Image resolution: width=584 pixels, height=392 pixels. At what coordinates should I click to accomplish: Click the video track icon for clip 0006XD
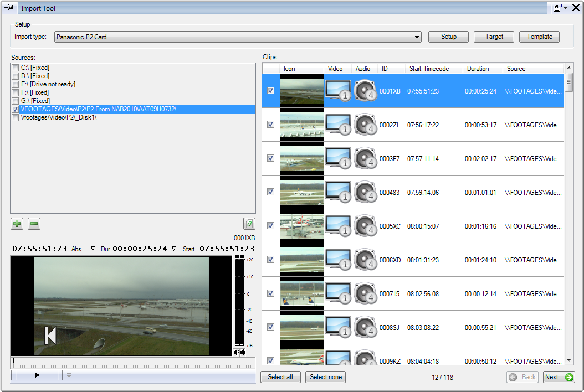click(338, 260)
